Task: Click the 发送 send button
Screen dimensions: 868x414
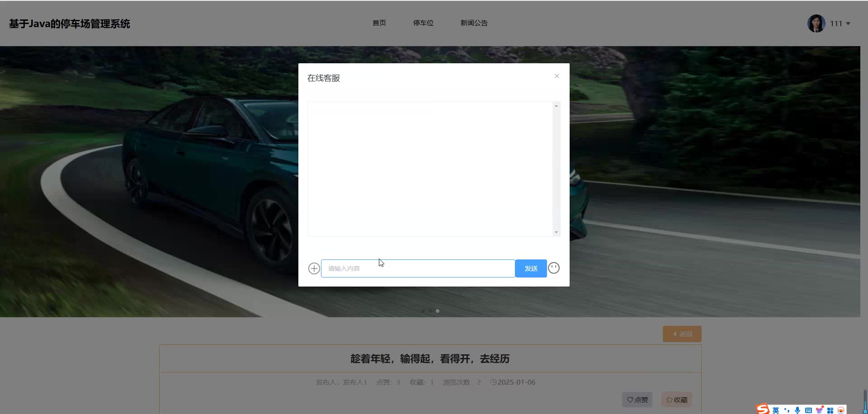Action: coord(531,268)
